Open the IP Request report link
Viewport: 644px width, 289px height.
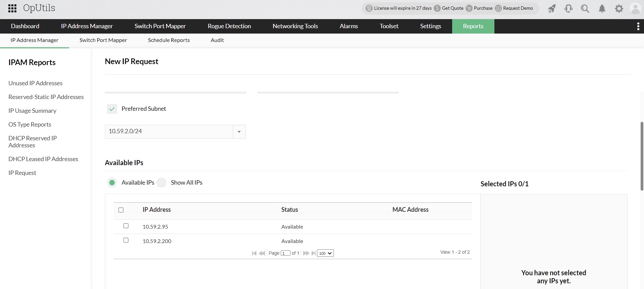click(x=22, y=173)
